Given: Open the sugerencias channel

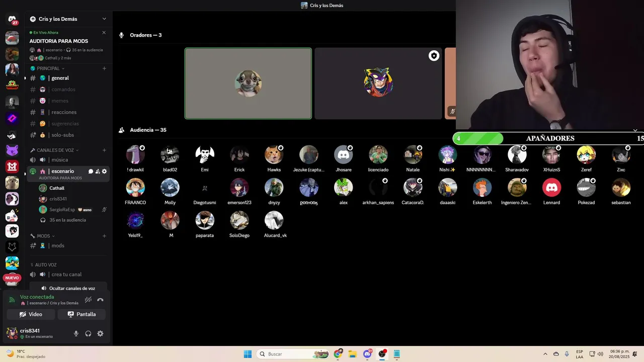Looking at the screenshot, I should (x=68, y=124).
